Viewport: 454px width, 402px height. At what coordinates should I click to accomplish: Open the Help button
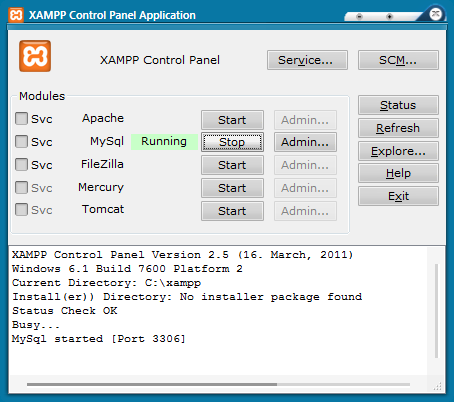pyautogui.click(x=398, y=173)
